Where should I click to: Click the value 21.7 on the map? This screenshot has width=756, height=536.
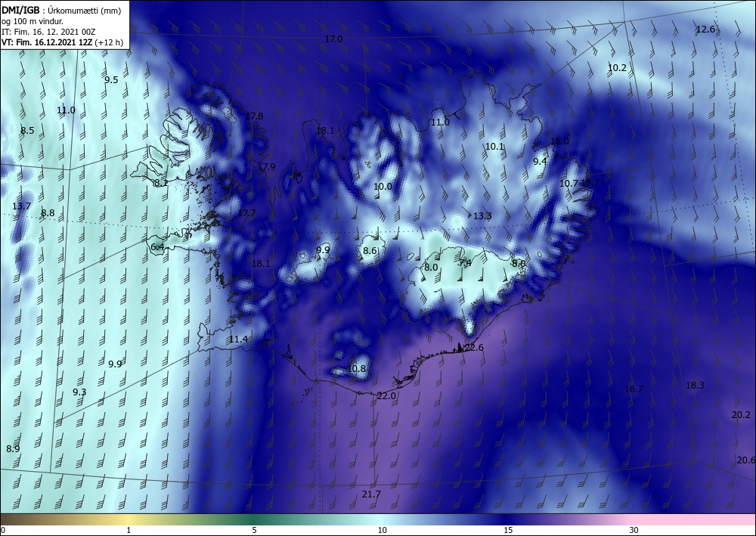click(371, 494)
